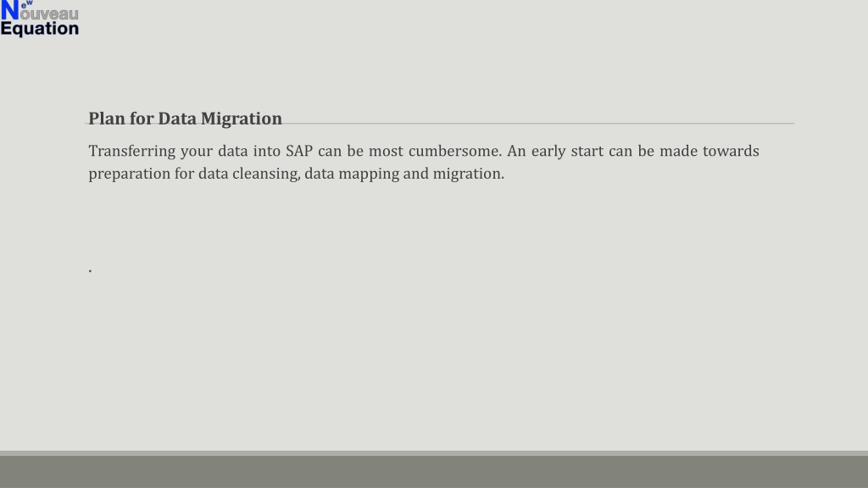Click the word 'preparation' starting the second line
The height and width of the screenshot is (488, 868).
[x=129, y=174]
